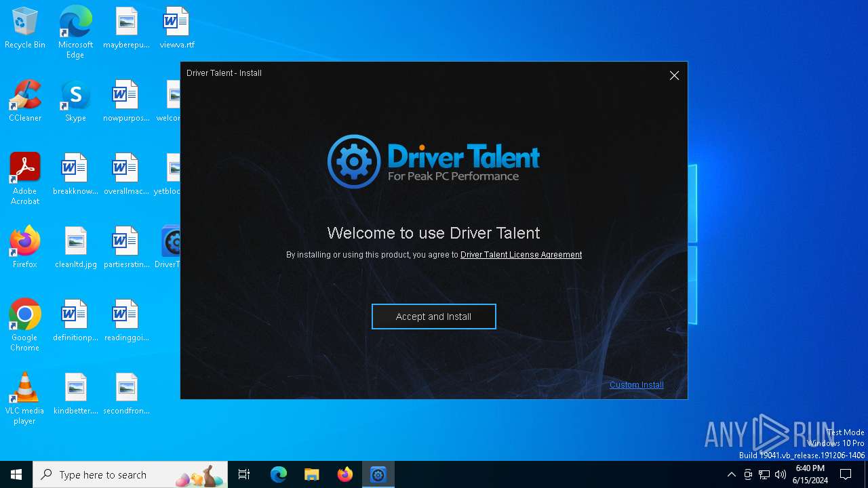Open the Windows Start menu
The height and width of the screenshot is (488, 868).
click(x=16, y=474)
